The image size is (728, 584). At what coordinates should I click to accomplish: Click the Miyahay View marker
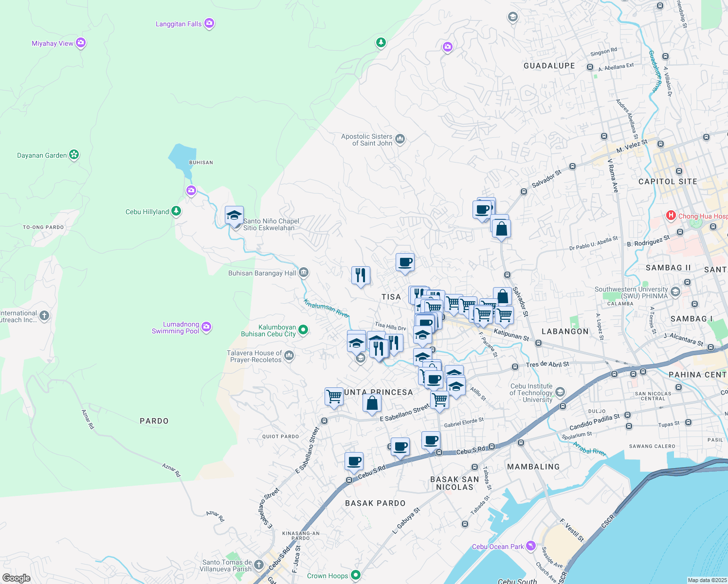coord(81,43)
